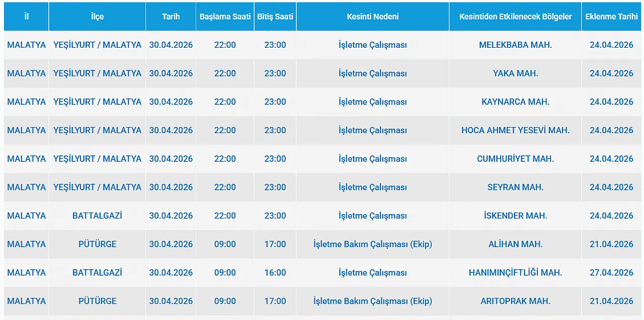Click the 16:00 end time cell
This screenshot has height=320, width=644.
[x=275, y=273]
